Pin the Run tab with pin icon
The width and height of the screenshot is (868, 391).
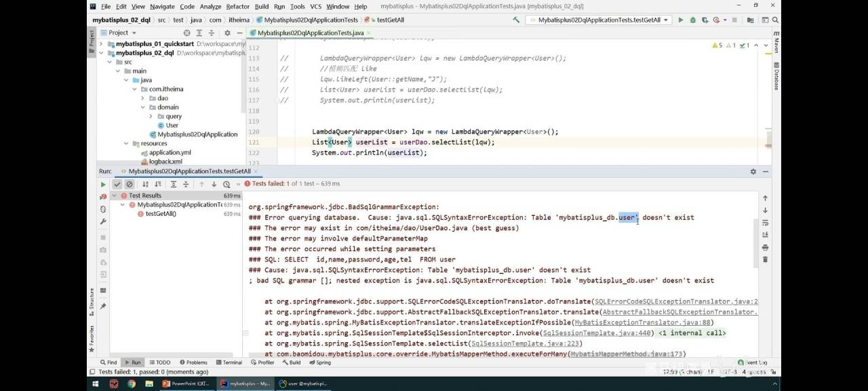click(x=103, y=306)
